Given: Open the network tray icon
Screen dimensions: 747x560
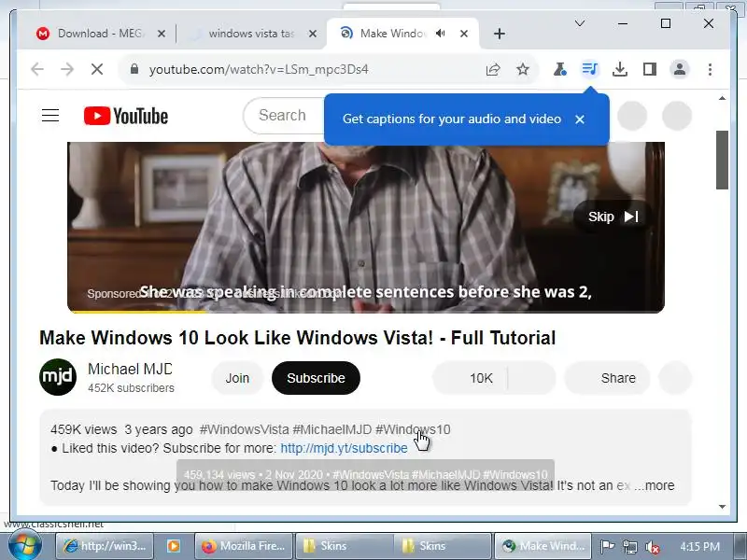Looking at the screenshot, I should [x=629, y=547].
